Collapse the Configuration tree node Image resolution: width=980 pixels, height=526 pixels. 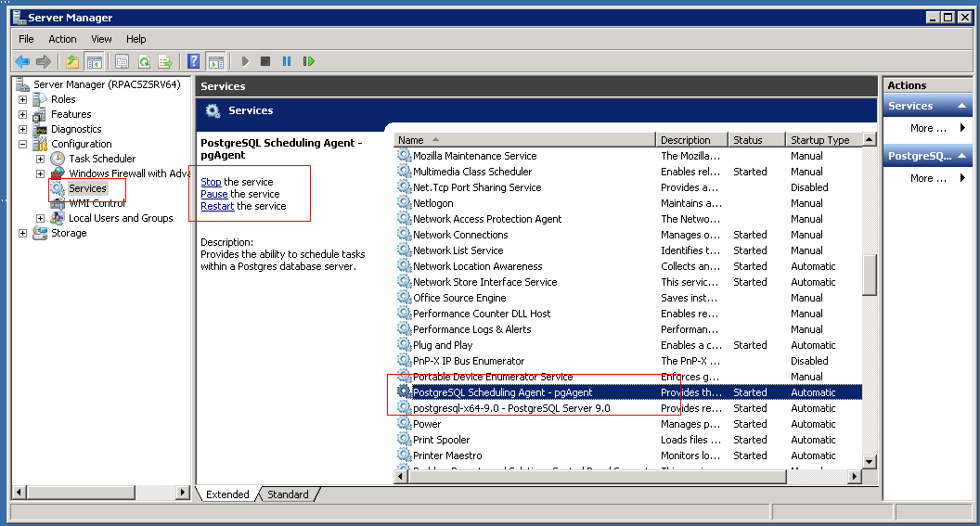pos(22,144)
